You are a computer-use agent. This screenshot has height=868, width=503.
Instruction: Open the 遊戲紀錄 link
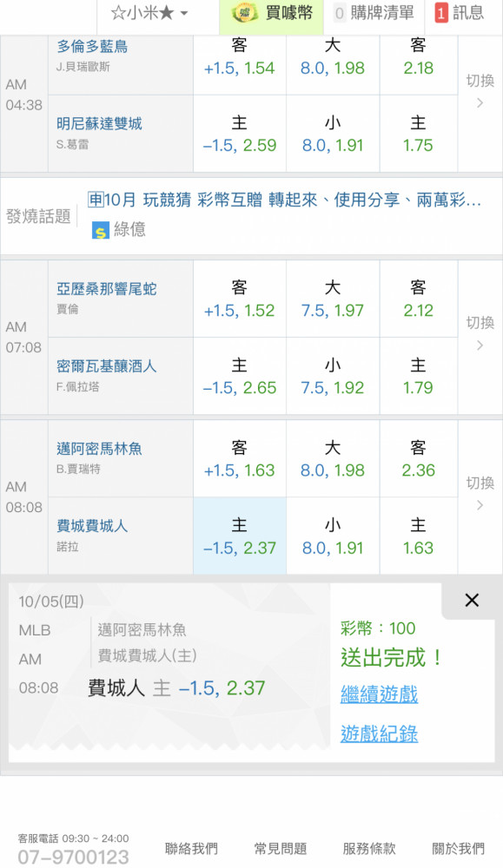point(379,734)
